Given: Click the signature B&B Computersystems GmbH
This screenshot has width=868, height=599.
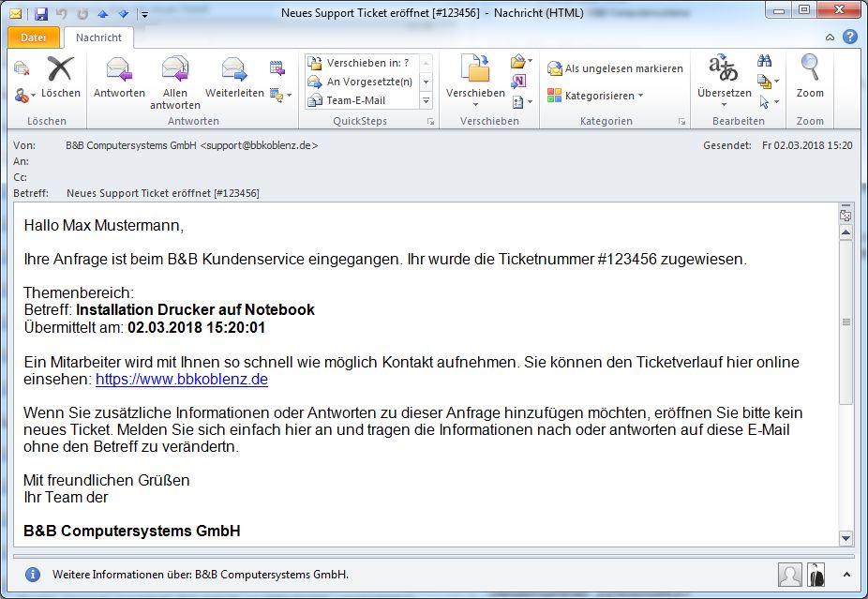Looking at the screenshot, I should [132, 531].
